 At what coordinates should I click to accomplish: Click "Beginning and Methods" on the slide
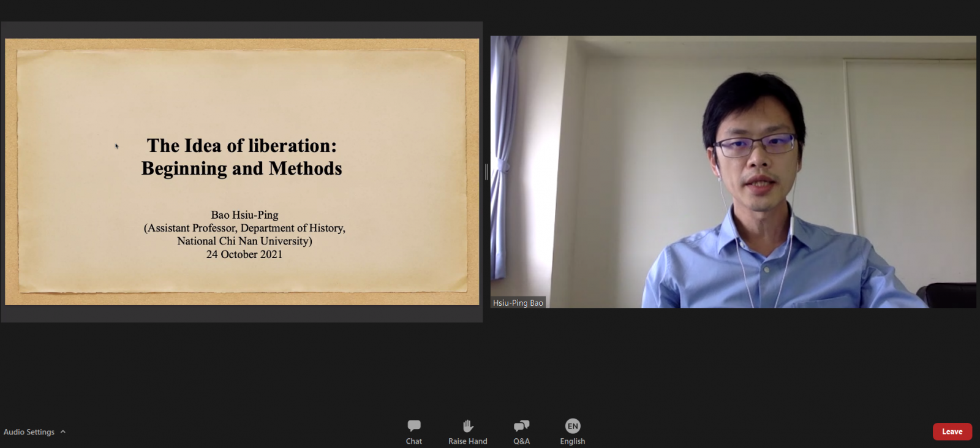tap(242, 169)
